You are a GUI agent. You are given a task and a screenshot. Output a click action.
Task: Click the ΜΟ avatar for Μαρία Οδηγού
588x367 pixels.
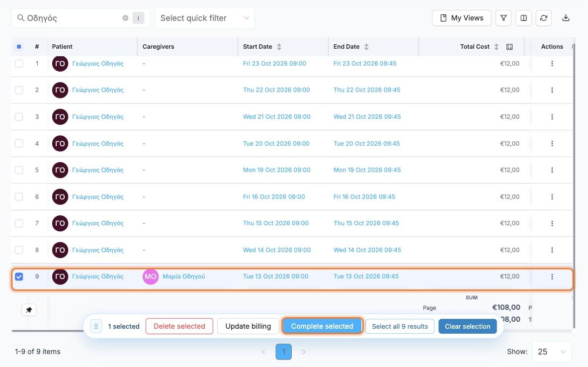point(151,276)
